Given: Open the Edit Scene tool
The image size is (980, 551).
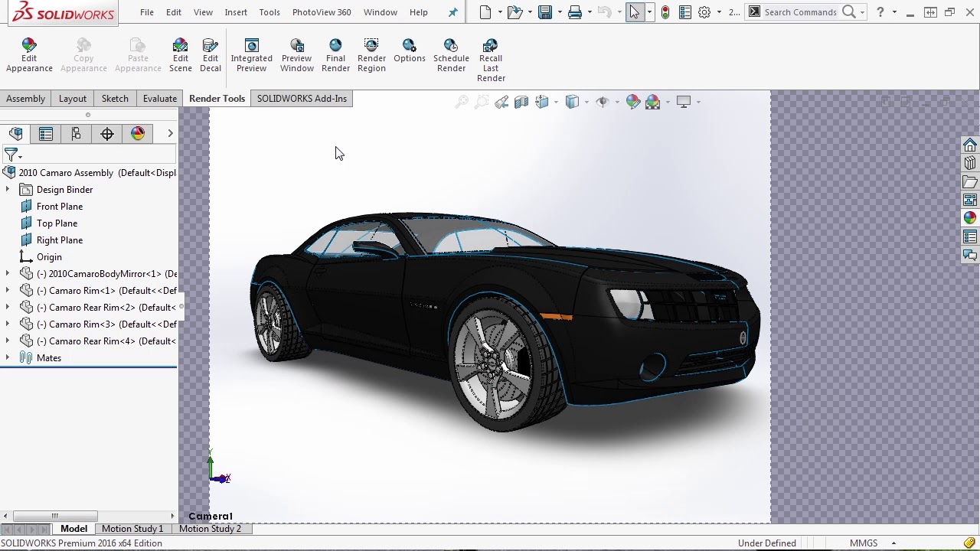Looking at the screenshot, I should (x=181, y=56).
